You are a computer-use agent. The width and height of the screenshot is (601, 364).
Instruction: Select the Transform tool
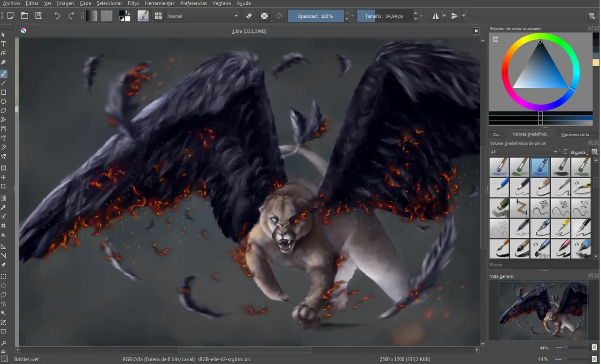pyautogui.click(x=3, y=168)
